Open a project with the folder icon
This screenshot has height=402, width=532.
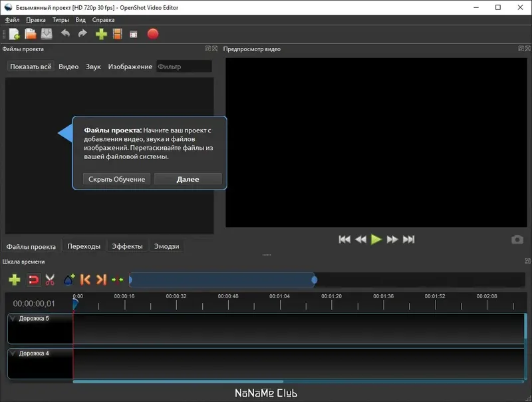coord(31,34)
